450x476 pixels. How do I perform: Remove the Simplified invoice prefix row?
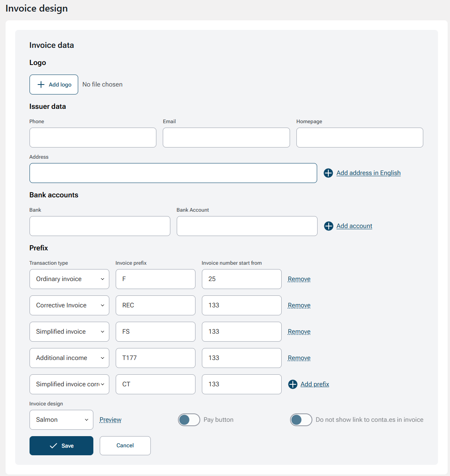[299, 331]
